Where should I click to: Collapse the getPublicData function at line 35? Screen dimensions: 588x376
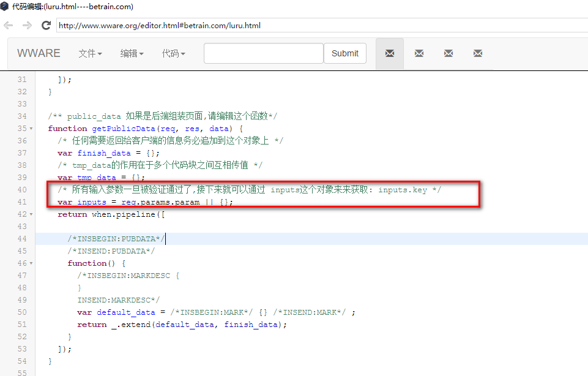[31, 129]
